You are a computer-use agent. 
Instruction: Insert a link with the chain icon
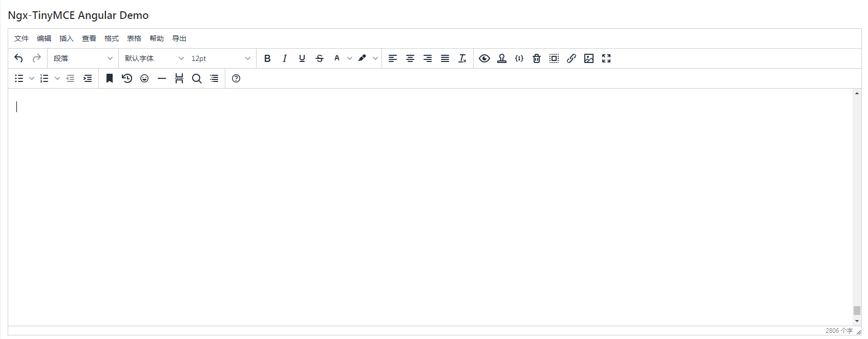click(571, 58)
